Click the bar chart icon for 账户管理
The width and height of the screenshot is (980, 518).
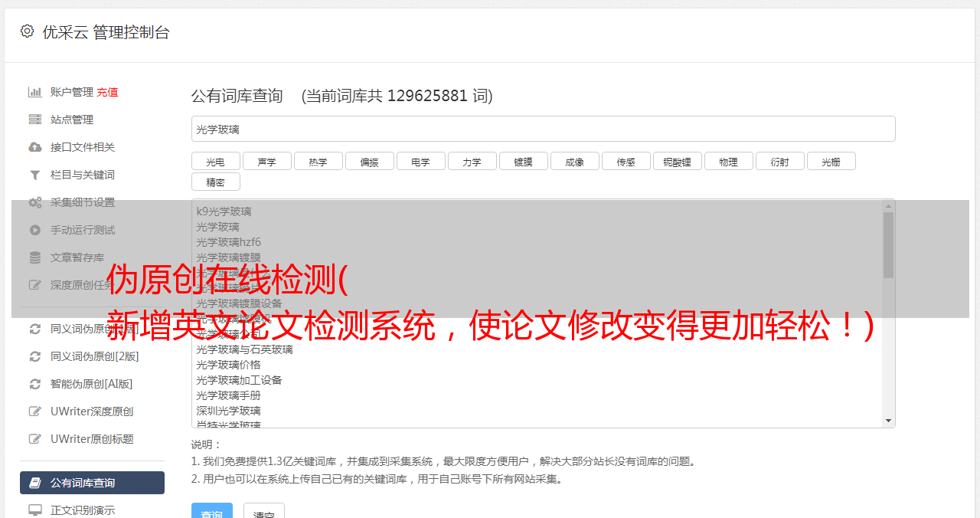pyautogui.click(x=35, y=92)
